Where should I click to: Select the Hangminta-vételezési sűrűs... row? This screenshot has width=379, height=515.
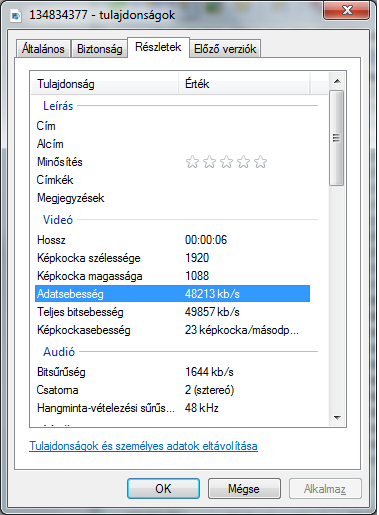[172, 408]
